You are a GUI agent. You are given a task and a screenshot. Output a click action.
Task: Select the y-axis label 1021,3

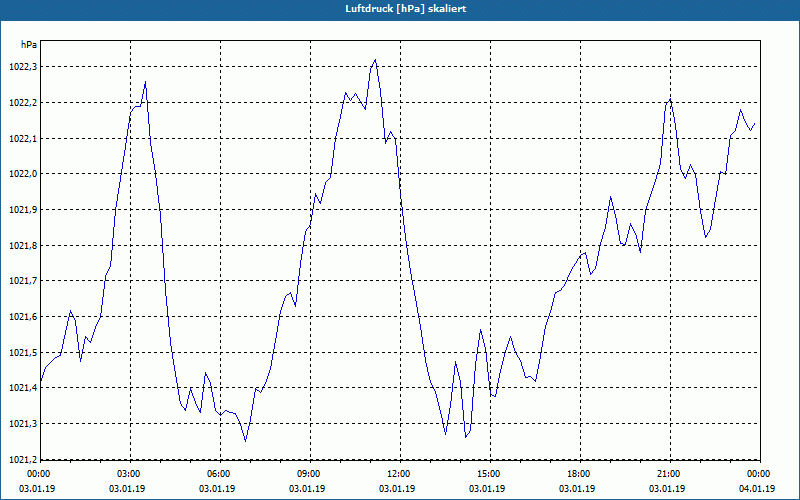tap(23, 424)
